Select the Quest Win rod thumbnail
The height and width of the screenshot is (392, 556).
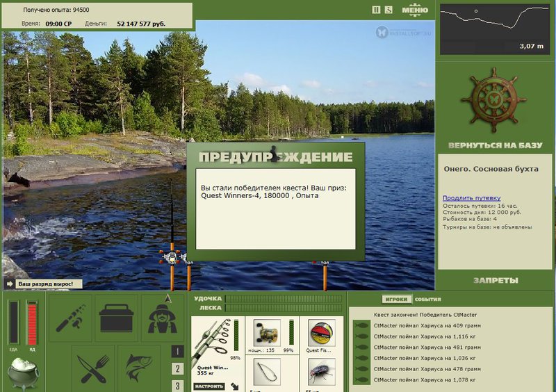pos(212,343)
